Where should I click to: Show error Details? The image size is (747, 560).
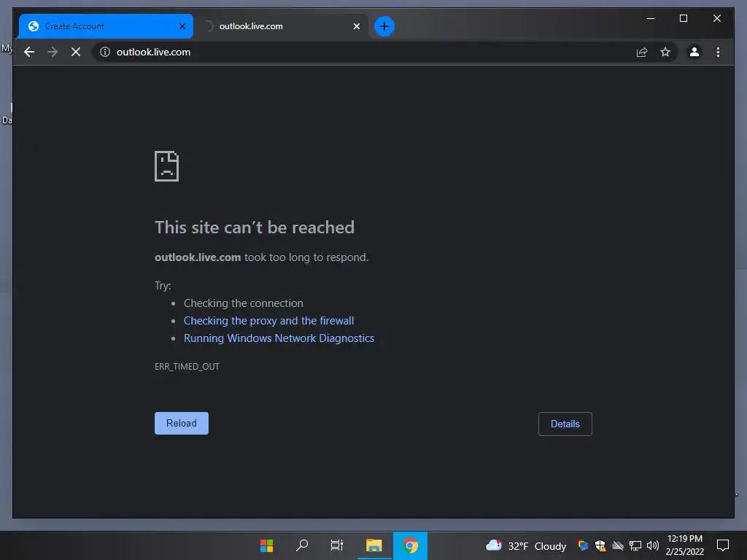[x=565, y=424]
